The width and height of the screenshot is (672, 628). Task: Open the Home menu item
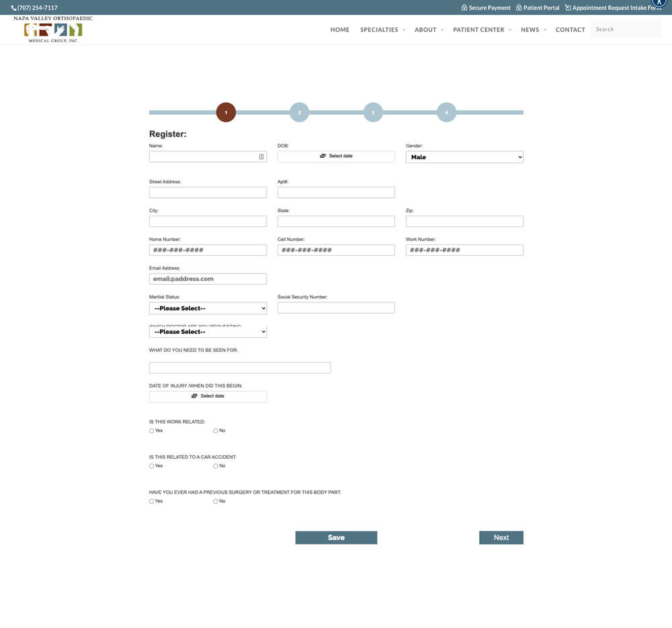[340, 30]
